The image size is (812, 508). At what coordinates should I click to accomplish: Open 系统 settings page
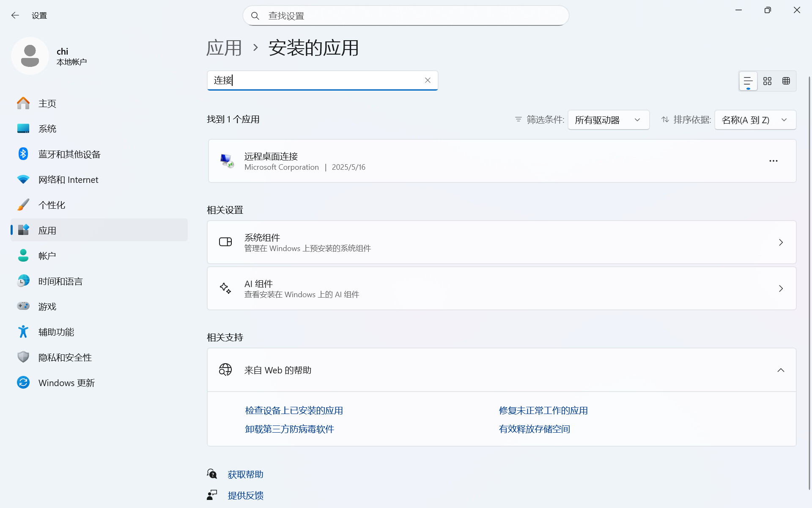tap(99, 129)
